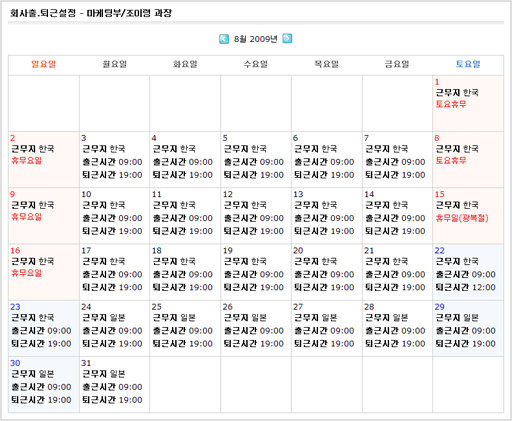Select August 22 with 12:00 leave time
This screenshot has width=512, height=421.
tap(468, 272)
